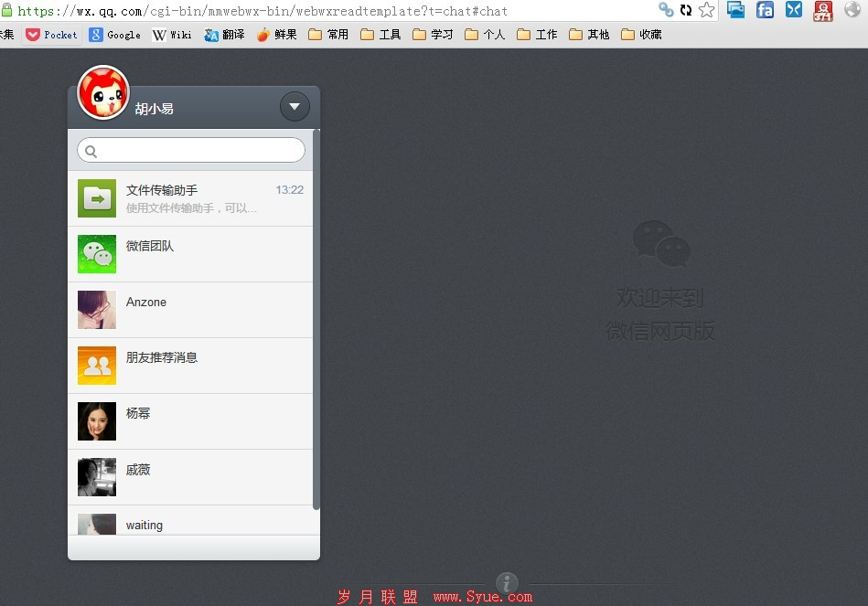Screen dimensions: 868x606
Task: Select the Anzone conversation
Action: point(190,310)
